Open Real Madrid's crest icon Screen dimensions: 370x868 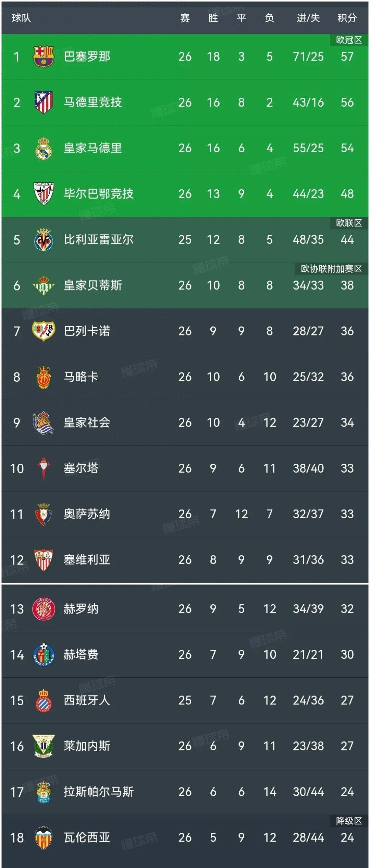coord(44,148)
